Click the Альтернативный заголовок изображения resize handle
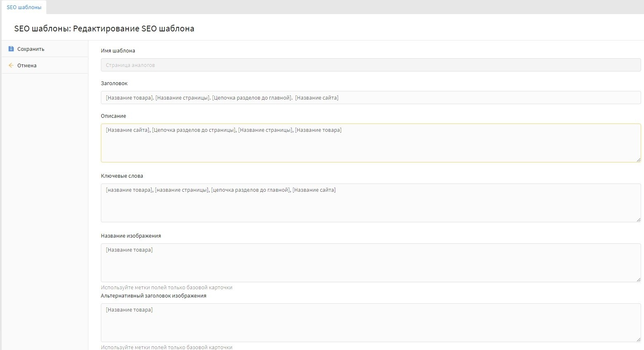Image resolution: width=644 pixels, height=350 pixels. tap(638, 339)
